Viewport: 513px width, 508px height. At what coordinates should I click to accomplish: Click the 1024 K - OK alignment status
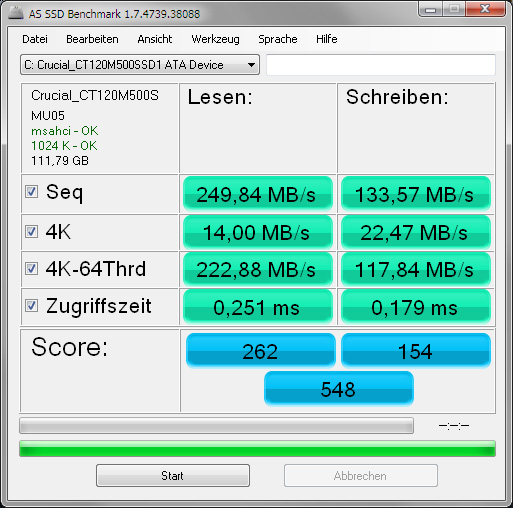tap(64, 146)
